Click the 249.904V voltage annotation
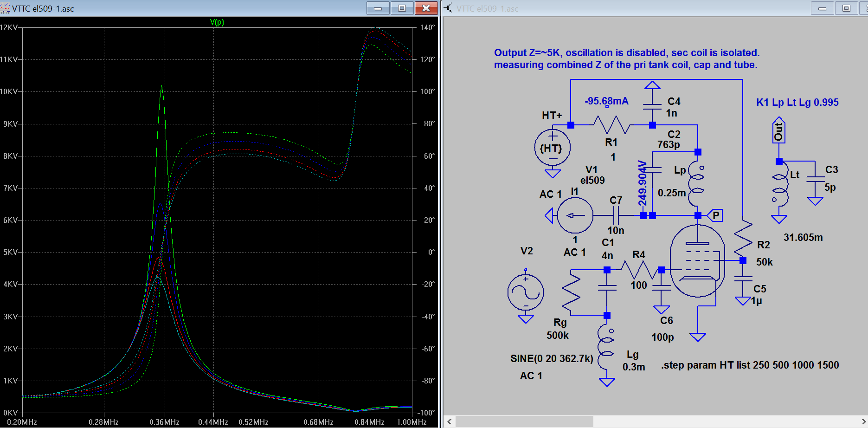This screenshot has width=868, height=428. point(642,183)
